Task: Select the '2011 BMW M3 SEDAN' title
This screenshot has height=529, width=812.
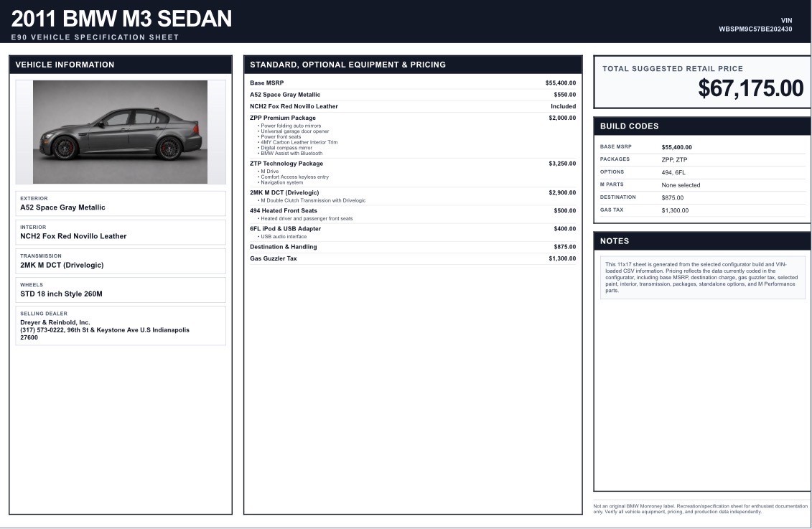Action: 122,19
